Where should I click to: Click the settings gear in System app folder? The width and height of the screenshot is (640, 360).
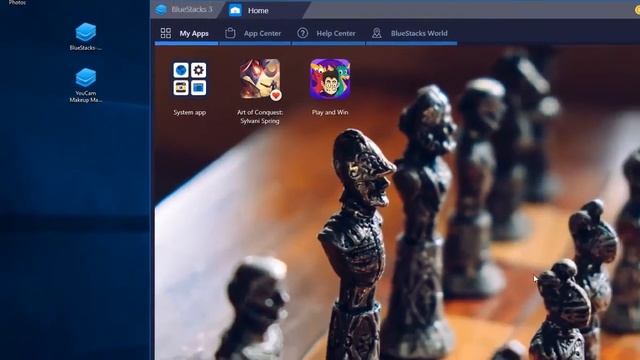[x=198, y=70]
